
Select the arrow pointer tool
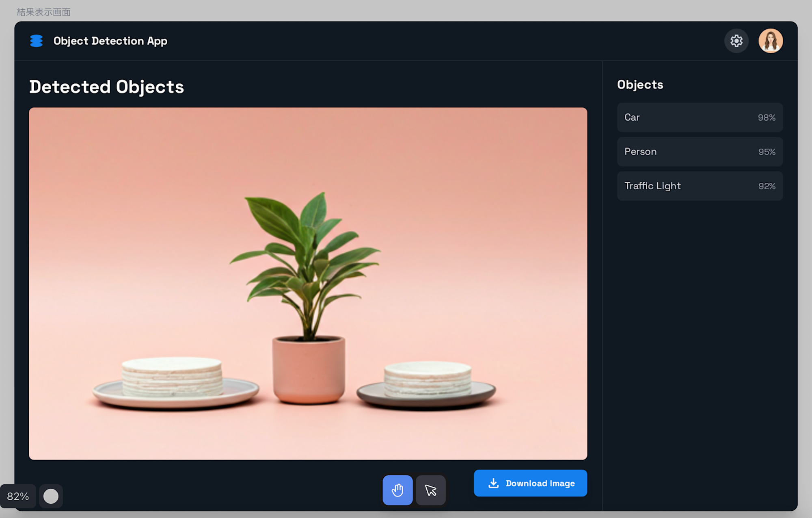430,490
